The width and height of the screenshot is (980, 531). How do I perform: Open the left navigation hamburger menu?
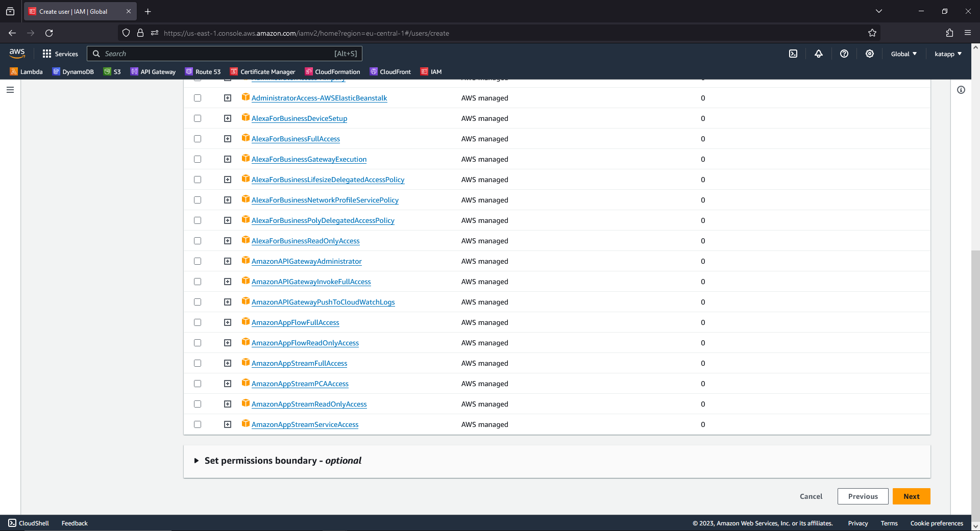10,90
